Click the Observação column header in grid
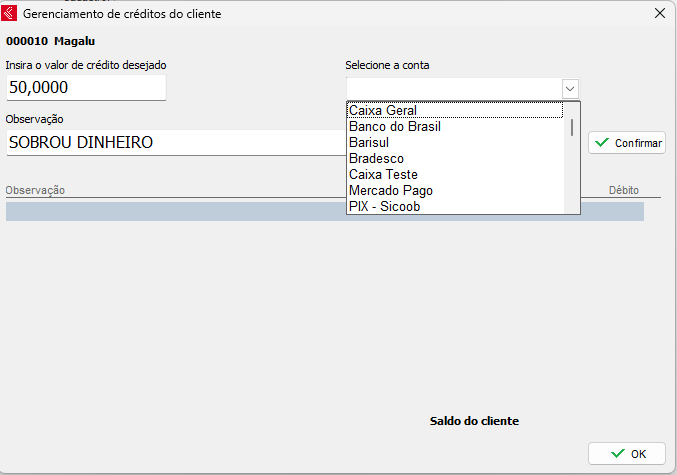677x475 pixels. 36,190
